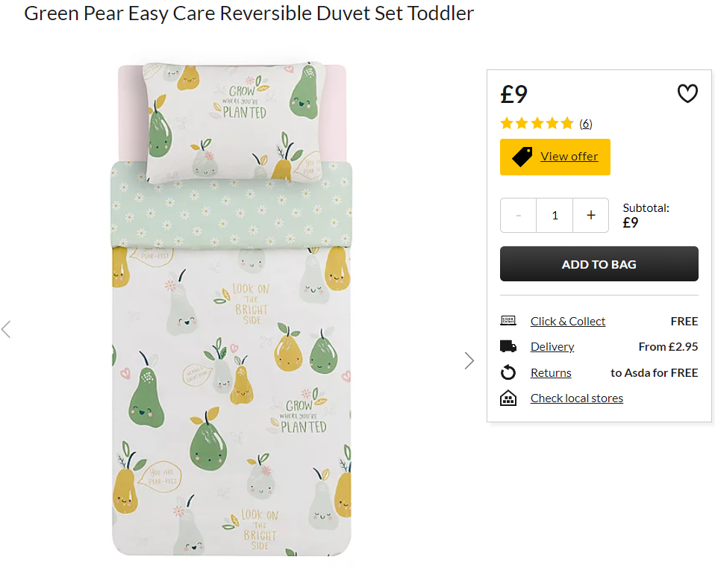This screenshot has height=588, width=715.
Task: Show previous product image with left chevron
Action: [x=6, y=329]
